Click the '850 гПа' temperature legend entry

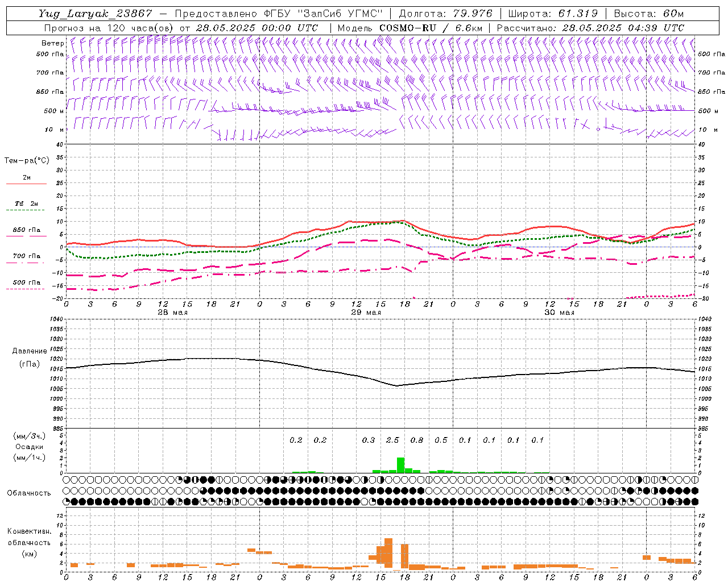(x=26, y=230)
